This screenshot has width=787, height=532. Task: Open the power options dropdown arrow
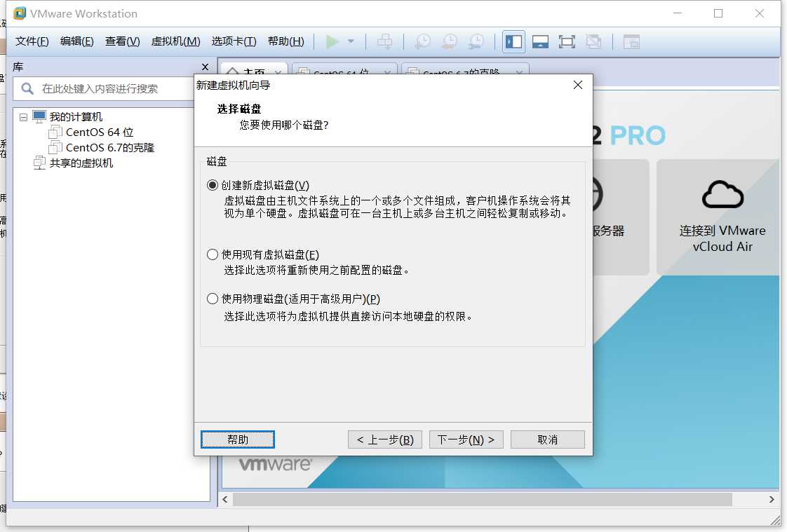pos(351,41)
